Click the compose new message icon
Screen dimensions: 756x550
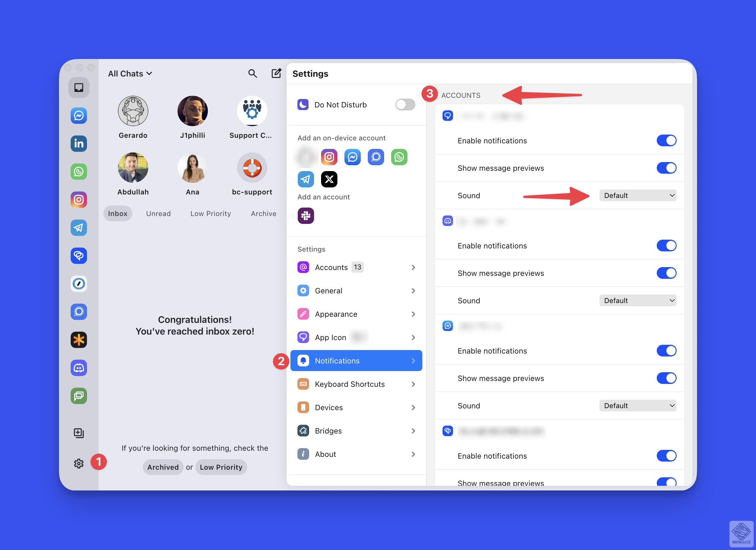point(276,73)
